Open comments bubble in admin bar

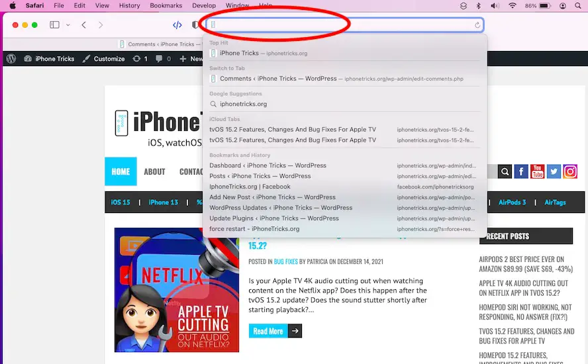pyautogui.click(x=163, y=59)
